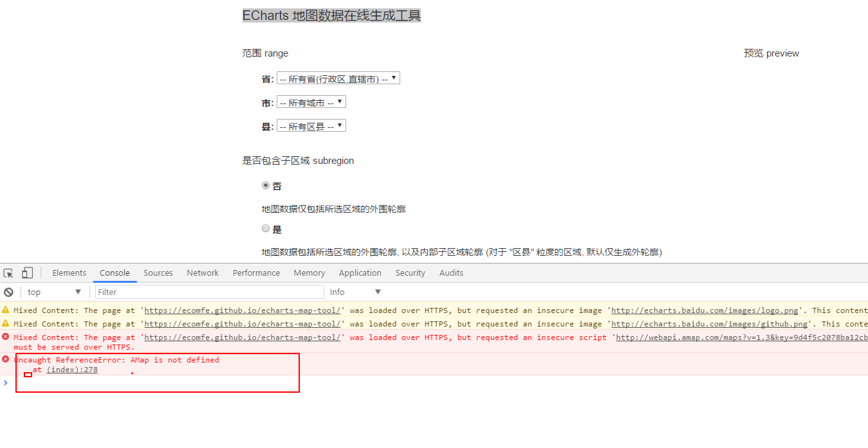Open the Network tab
Viewport: 868px width, 448px height.
[x=203, y=273]
